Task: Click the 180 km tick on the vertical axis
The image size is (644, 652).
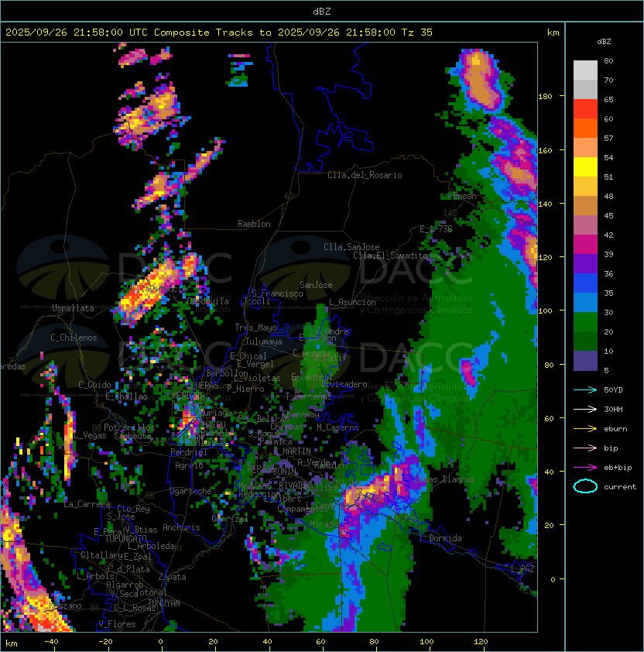Action: click(x=545, y=97)
